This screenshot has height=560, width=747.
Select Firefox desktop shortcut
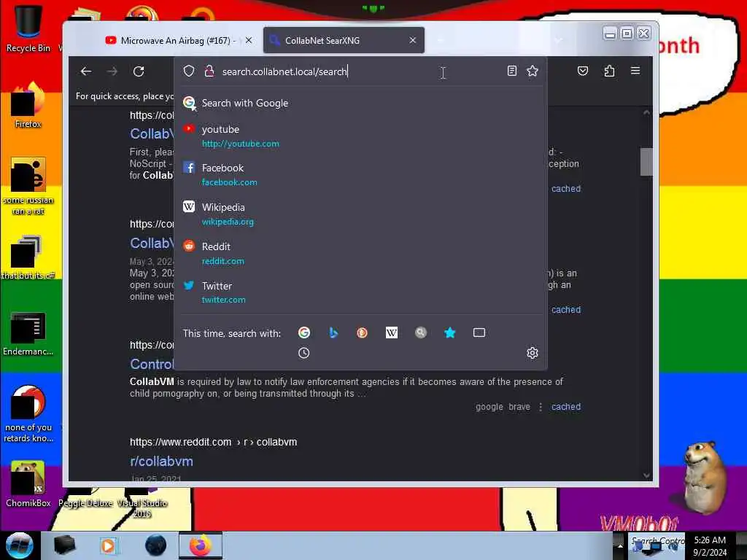tap(28, 106)
